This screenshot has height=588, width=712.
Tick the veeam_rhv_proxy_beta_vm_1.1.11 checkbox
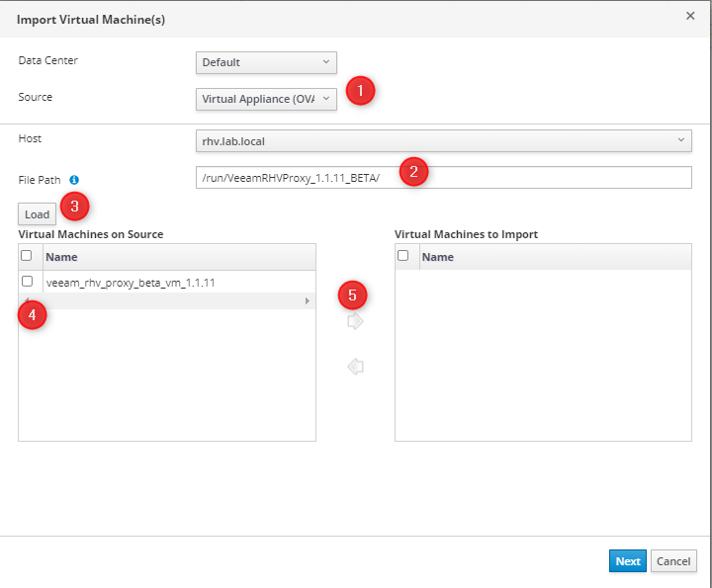point(28,282)
